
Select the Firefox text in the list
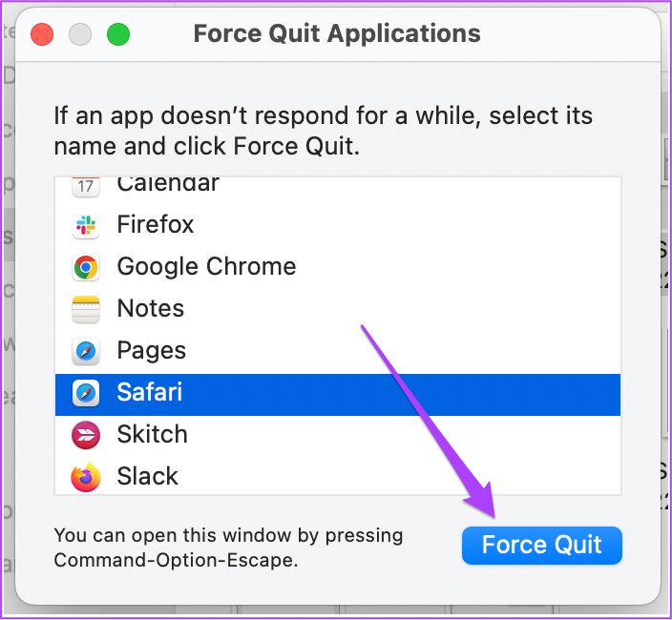click(x=156, y=224)
